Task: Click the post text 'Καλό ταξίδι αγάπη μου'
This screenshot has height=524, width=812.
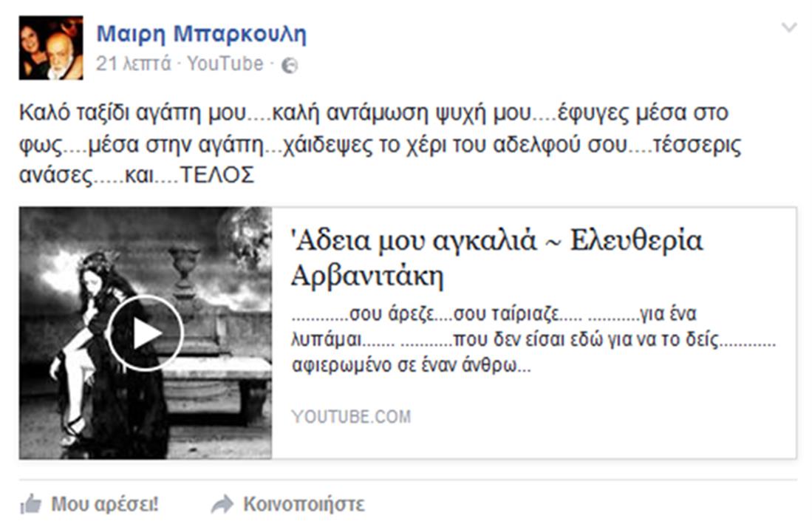Action: pos(133,112)
